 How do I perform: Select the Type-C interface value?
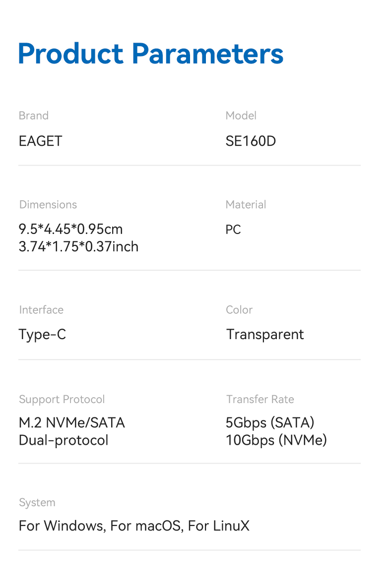(x=42, y=335)
